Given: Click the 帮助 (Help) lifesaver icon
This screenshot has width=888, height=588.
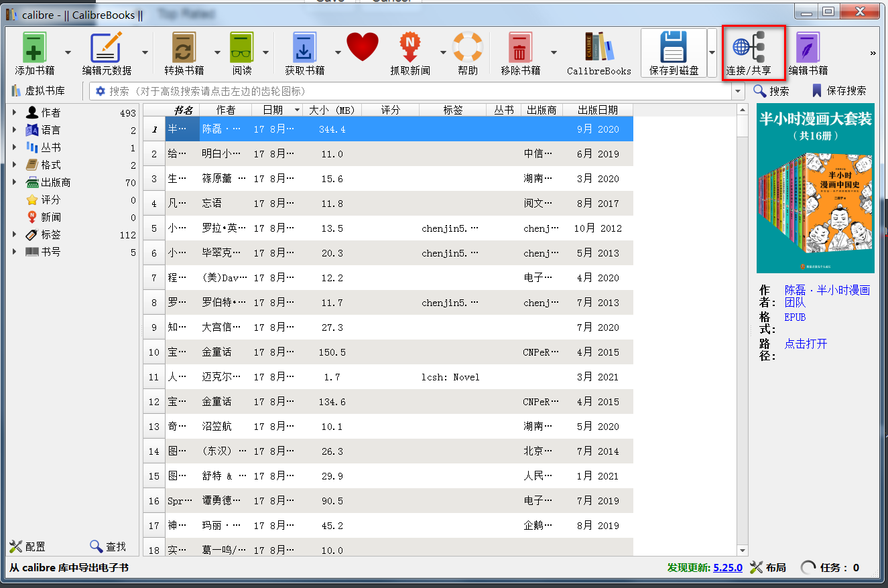Looking at the screenshot, I should tap(468, 46).
